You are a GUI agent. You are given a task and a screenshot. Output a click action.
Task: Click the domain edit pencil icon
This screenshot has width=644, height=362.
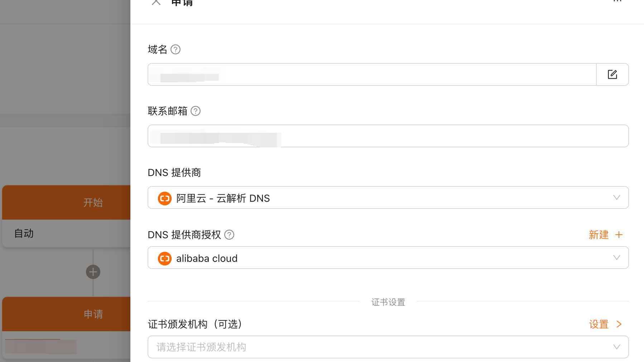click(612, 74)
